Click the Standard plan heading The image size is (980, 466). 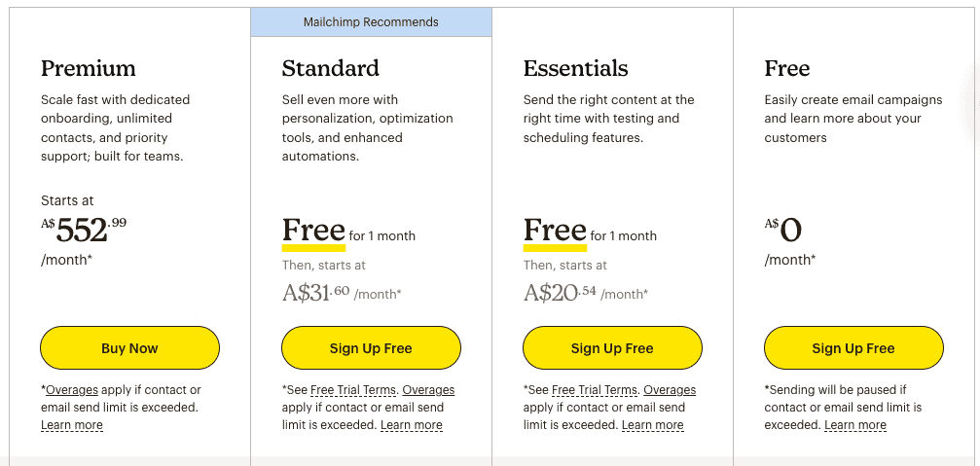click(331, 68)
